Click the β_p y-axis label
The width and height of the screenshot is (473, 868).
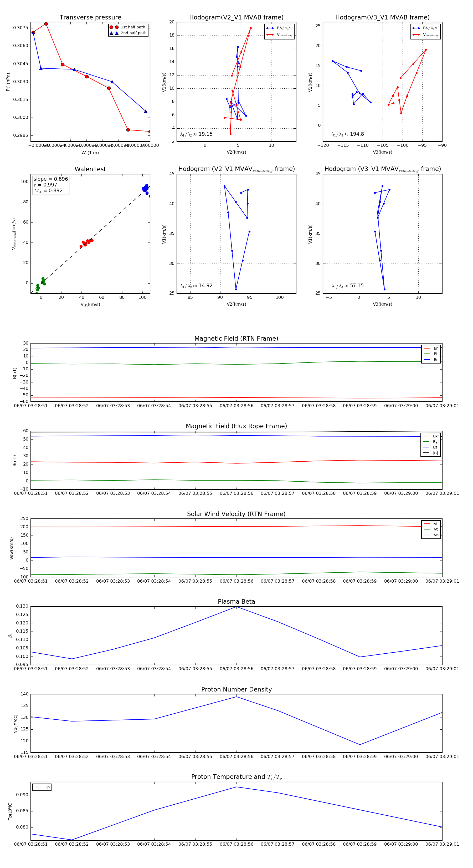tap(11, 635)
